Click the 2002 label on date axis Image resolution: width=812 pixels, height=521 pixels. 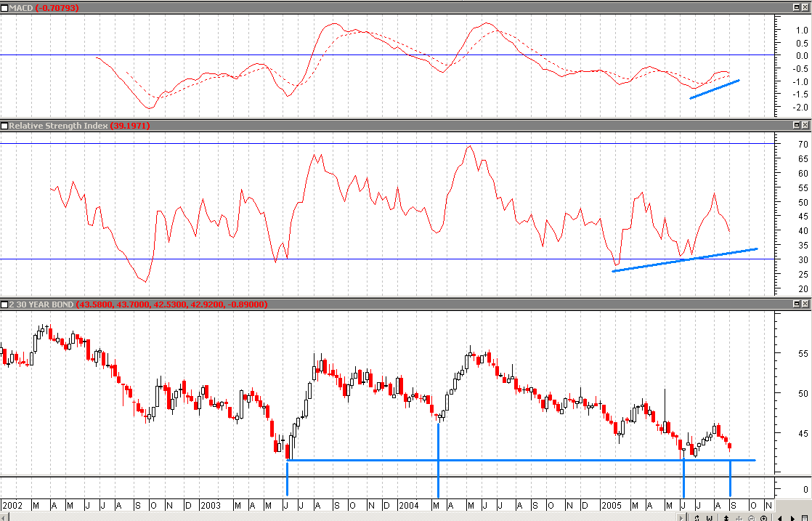click(x=12, y=505)
